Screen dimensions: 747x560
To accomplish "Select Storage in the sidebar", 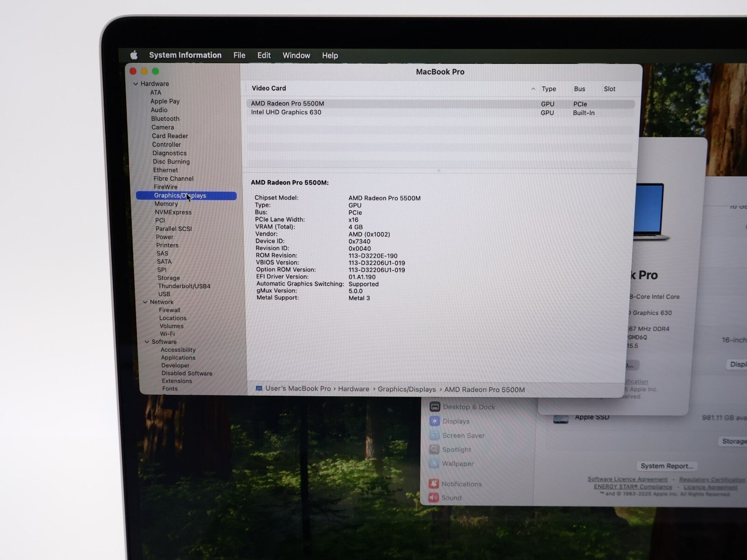I will [x=169, y=278].
